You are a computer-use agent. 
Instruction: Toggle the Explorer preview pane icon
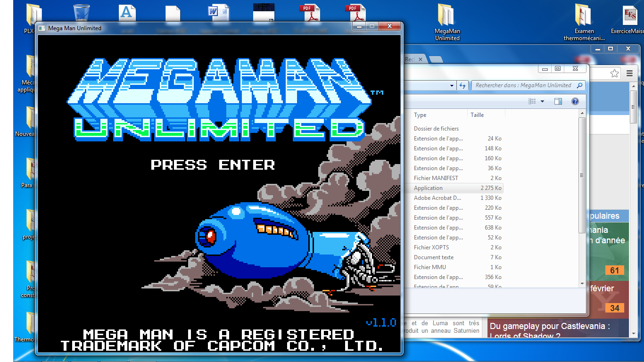(558, 101)
